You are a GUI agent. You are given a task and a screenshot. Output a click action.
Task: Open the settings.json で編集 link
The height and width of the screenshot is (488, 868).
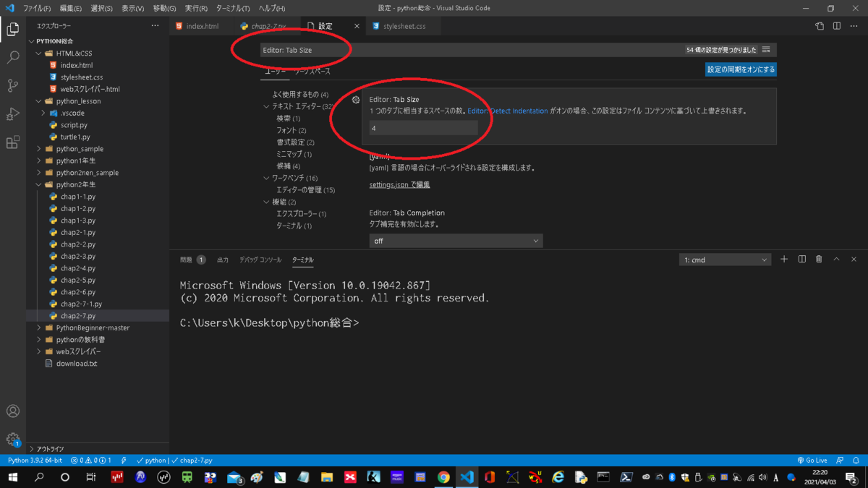click(399, 185)
